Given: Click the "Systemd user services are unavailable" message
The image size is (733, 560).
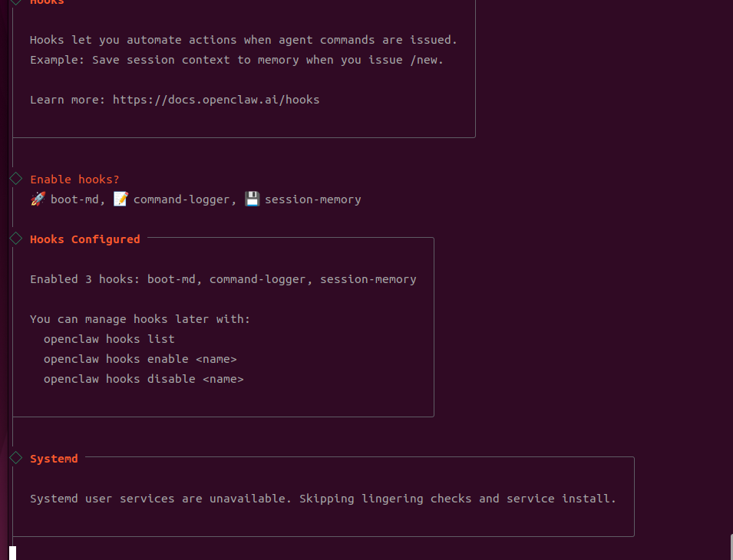Looking at the screenshot, I should click(322, 499).
